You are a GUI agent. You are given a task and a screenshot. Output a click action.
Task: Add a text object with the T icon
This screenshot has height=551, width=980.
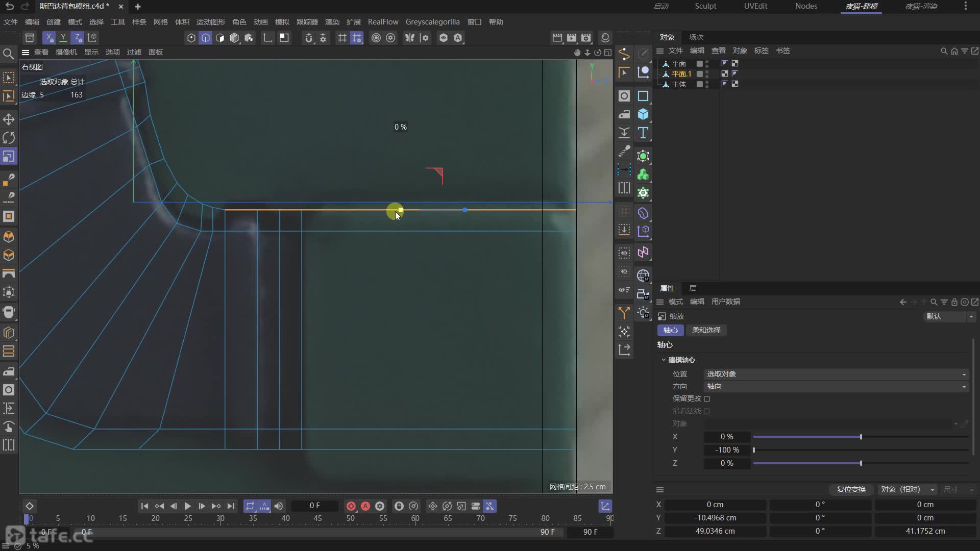click(643, 133)
